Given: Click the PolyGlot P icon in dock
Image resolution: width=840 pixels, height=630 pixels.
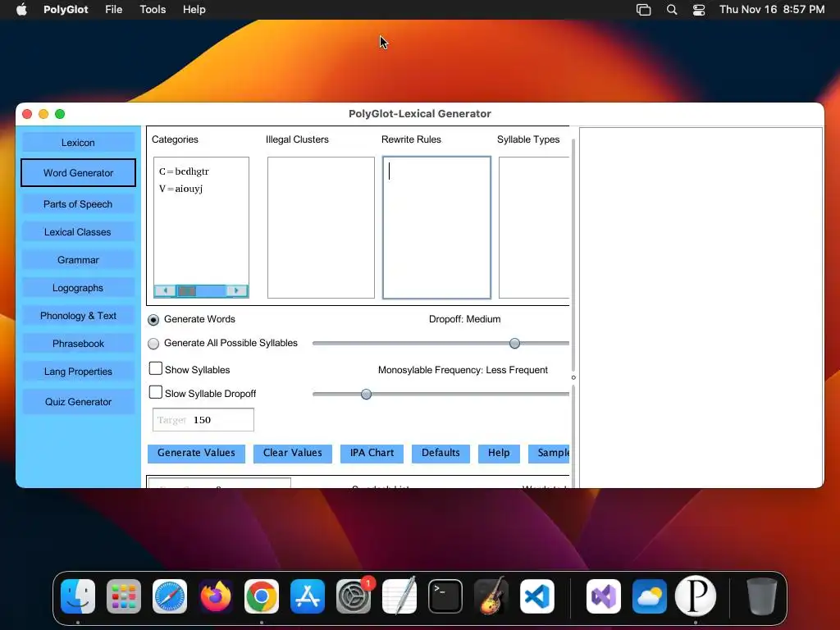Looking at the screenshot, I should 696,596.
